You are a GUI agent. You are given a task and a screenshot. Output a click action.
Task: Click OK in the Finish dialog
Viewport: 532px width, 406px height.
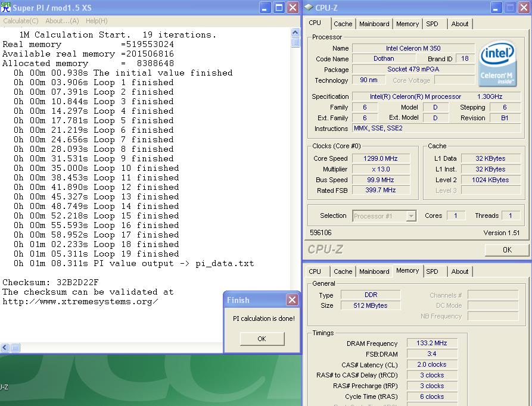(x=262, y=339)
